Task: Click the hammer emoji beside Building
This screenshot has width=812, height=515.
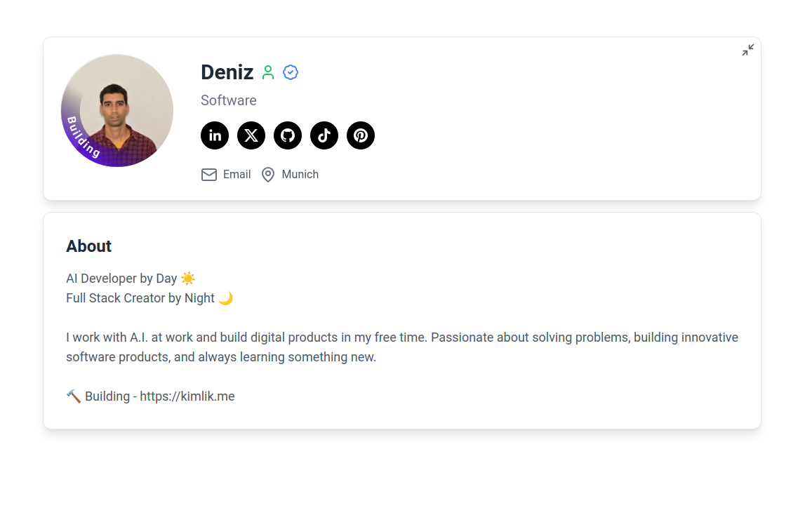Action: click(74, 396)
